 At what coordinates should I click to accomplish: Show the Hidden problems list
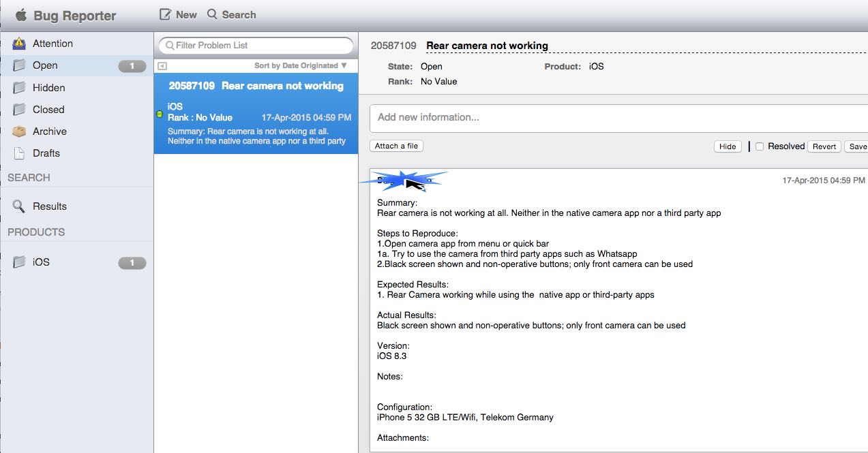coord(77,88)
